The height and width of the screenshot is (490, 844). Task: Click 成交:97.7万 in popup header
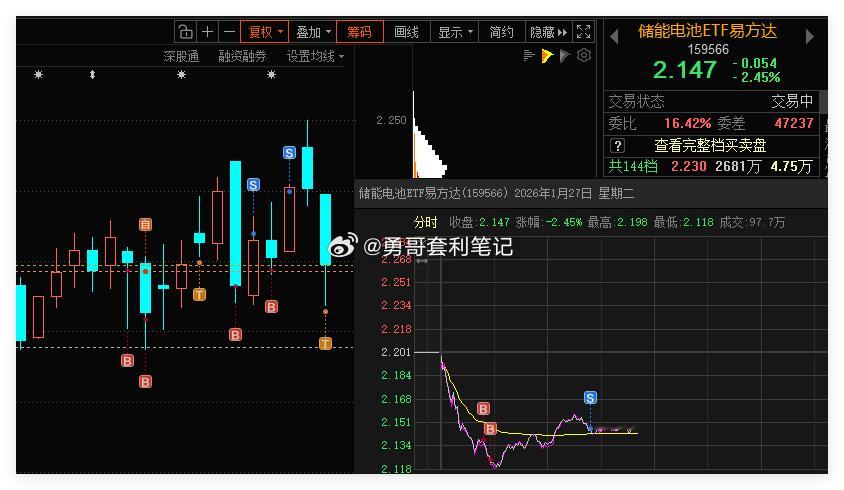(752, 222)
